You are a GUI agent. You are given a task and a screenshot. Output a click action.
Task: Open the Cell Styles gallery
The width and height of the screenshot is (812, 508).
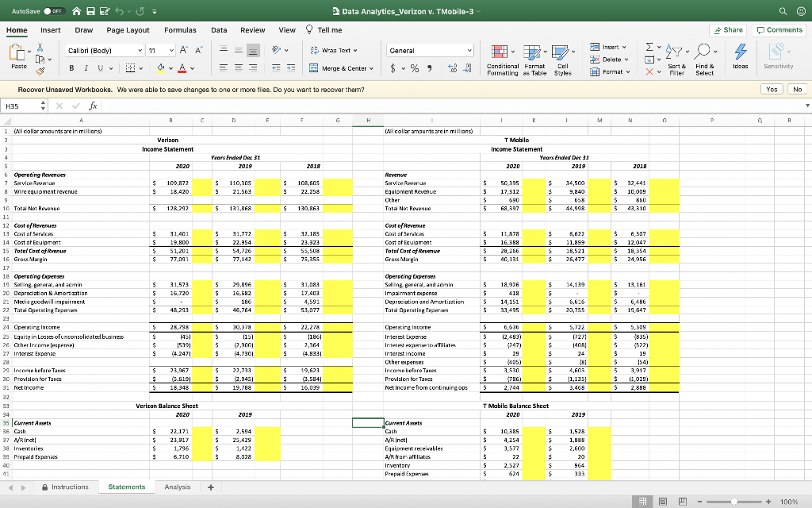coord(563,60)
